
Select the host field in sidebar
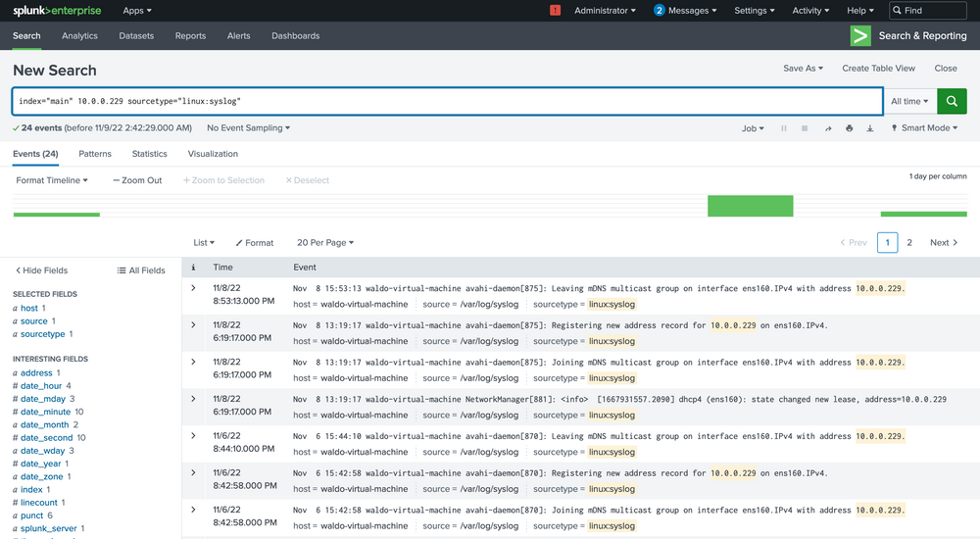tap(29, 308)
